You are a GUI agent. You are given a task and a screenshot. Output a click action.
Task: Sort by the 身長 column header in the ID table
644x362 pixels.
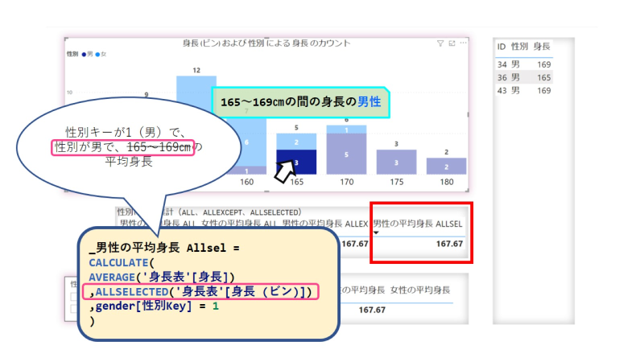(x=542, y=47)
